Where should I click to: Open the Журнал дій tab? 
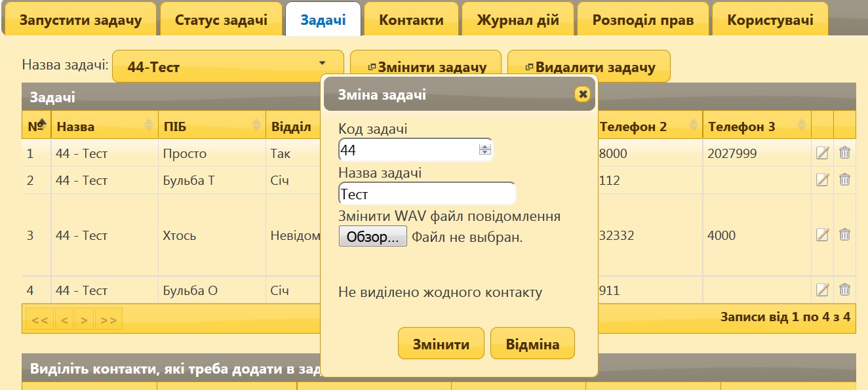click(518, 20)
